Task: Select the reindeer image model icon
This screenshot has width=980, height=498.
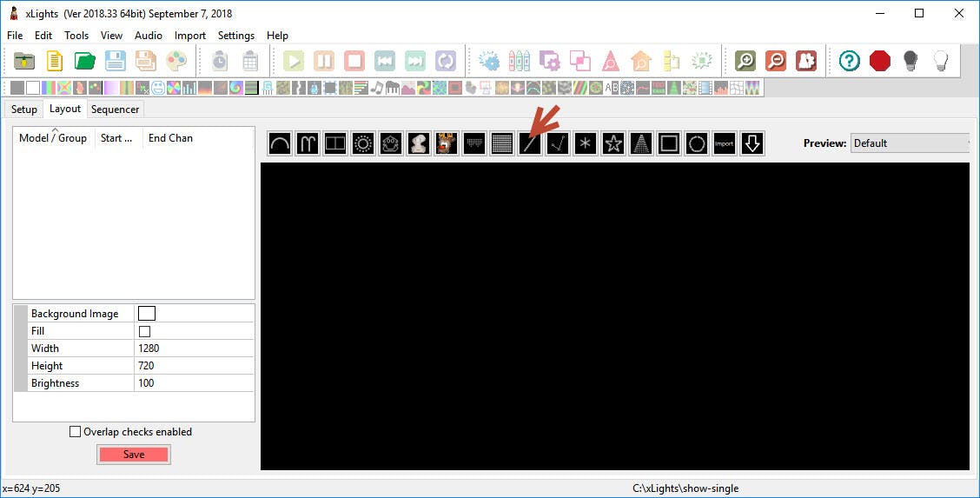Action: [x=447, y=143]
